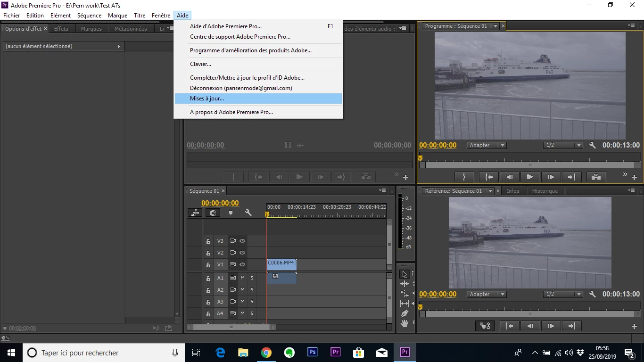This screenshot has height=362, width=644.
Task: Step forward one frame in Programme monitor
Action: 551,177
